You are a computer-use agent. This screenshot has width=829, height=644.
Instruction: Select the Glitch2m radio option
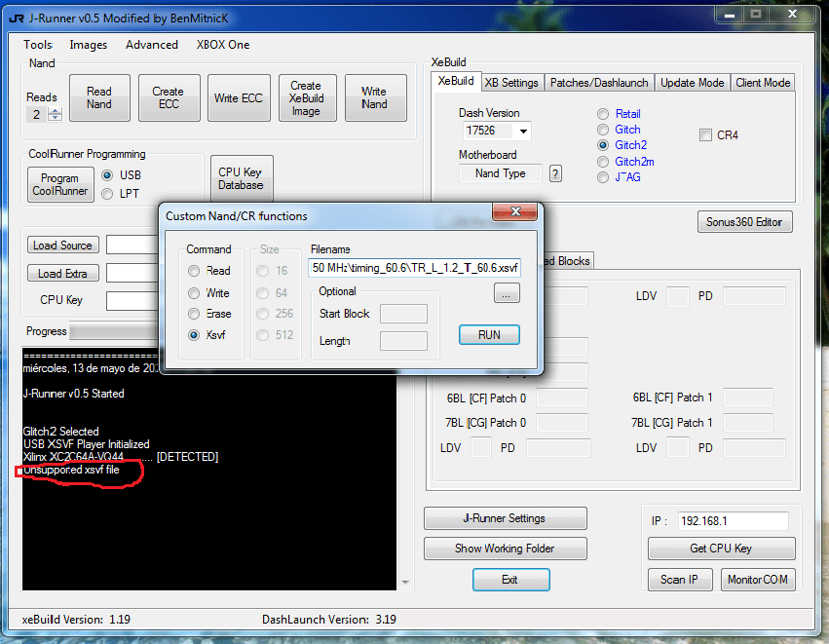603,162
